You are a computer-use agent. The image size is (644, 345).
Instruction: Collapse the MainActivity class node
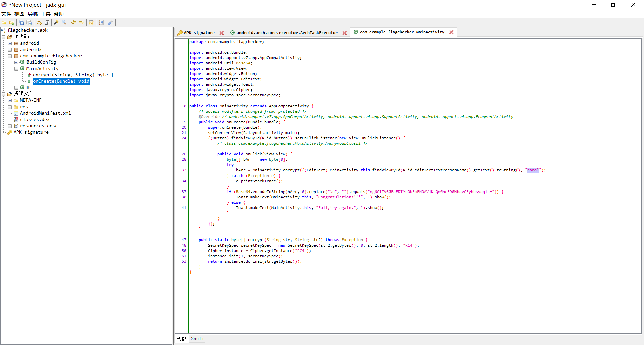pos(16,69)
